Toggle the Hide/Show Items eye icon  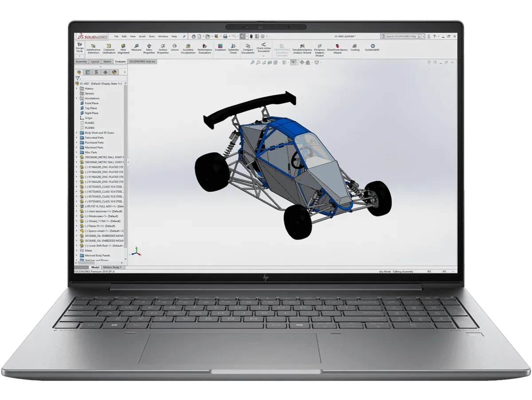click(x=293, y=63)
